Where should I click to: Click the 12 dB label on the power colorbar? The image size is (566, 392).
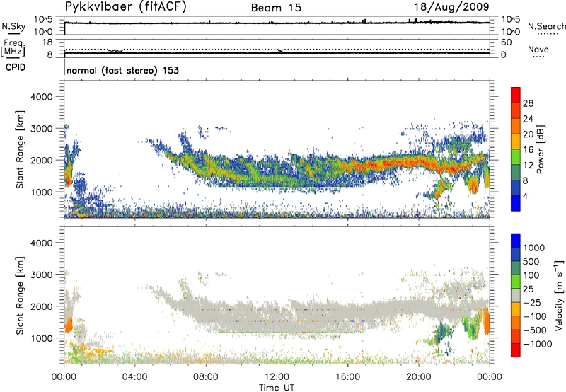(x=528, y=166)
